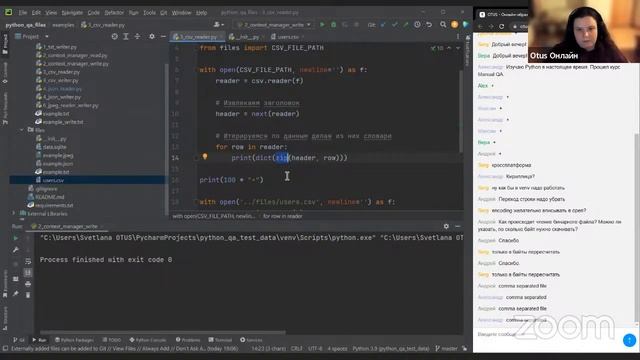Click the CRLF line separator in status bar
The width and height of the screenshot is (640, 360).
pyautogui.click(x=297, y=349)
